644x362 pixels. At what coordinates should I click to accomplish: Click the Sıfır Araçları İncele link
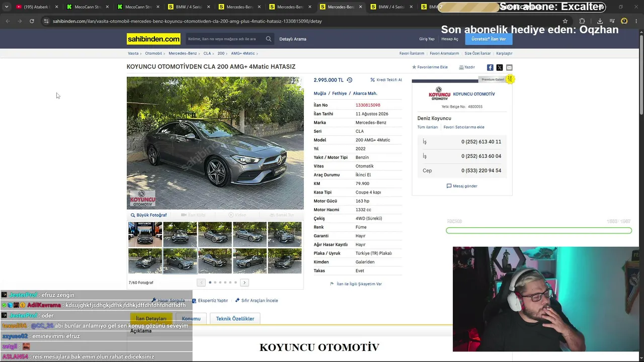(x=257, y=301)
